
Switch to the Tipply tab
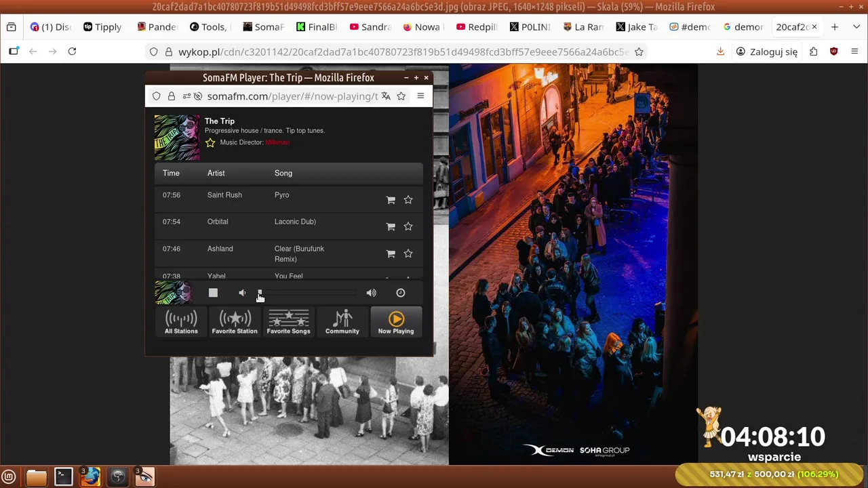(102, 27)
